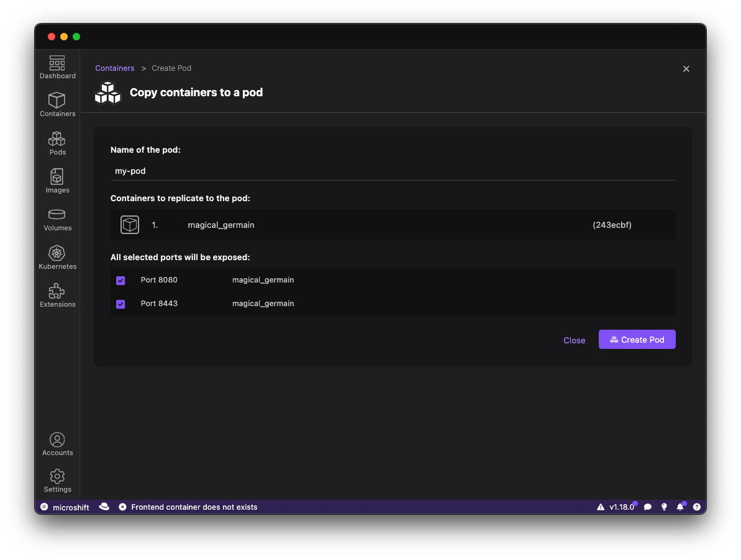This screenshot has height=560, width=741.
Task: Click the Create Pod button
Action: (637, 340)
